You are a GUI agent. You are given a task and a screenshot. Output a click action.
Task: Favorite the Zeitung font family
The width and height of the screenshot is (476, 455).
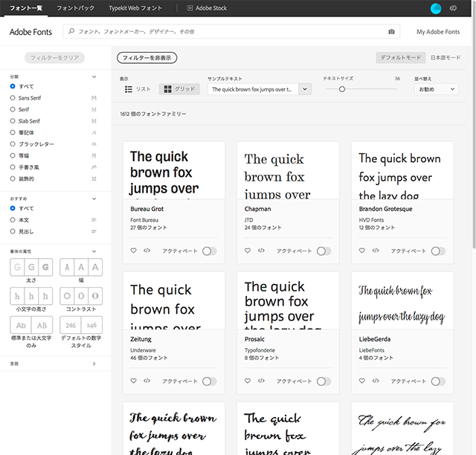click(133, 381)
